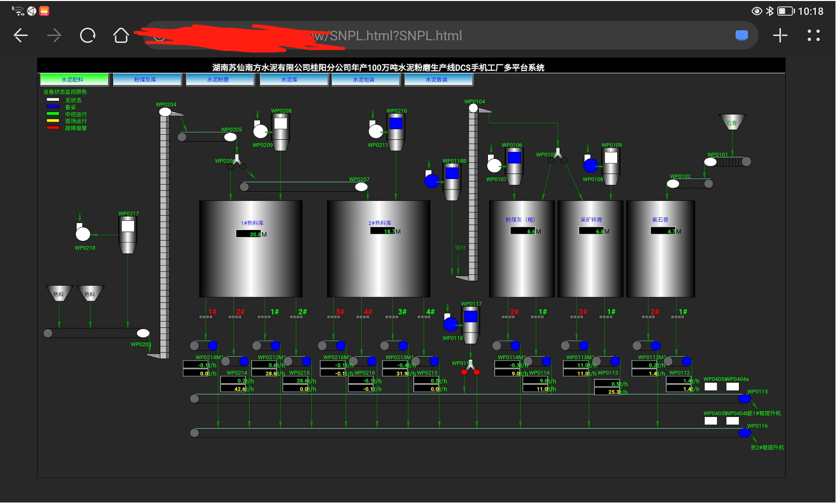Click the WP0101 belt conveyor
Image resolution: width=837 pixels, height=504 pixels.
(729, 161)
